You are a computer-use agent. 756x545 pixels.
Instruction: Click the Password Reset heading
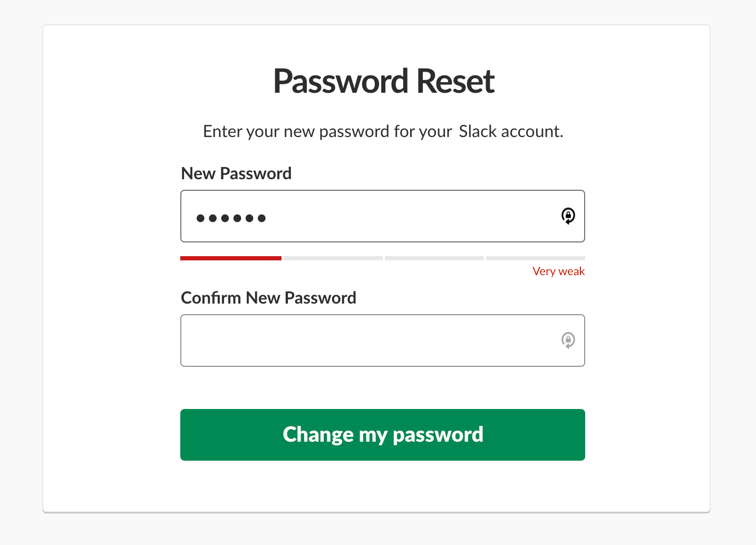click(383, 81)
